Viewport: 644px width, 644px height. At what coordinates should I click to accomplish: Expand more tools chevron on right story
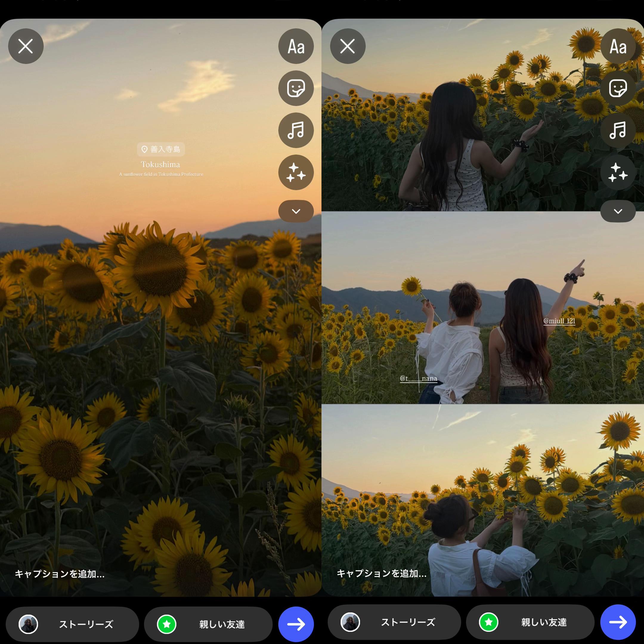tap(618, 211)
